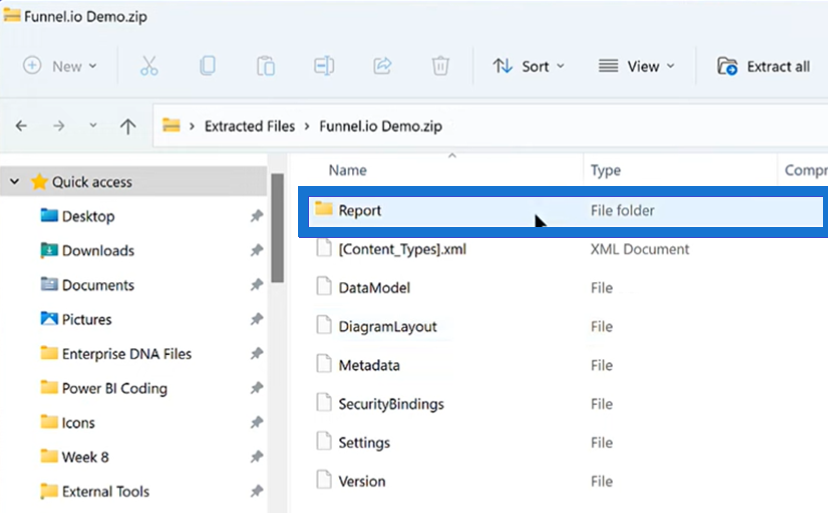Go back with the left arrow

(x=21, y=126)
